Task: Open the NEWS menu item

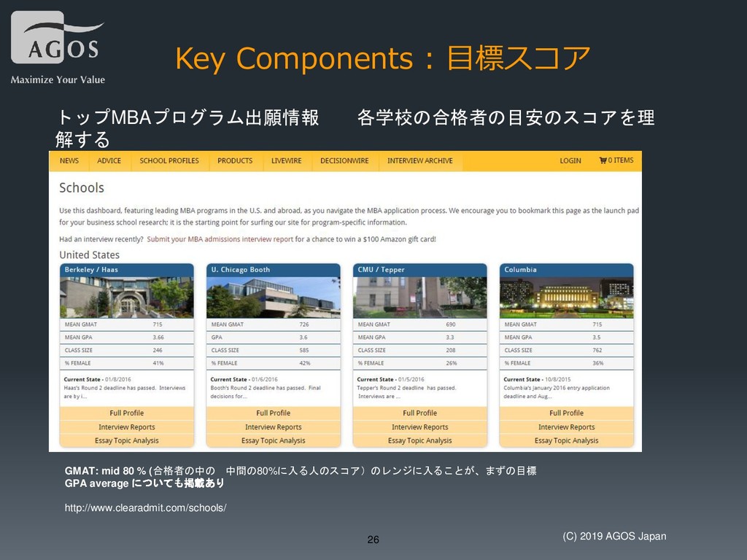Action: [69, 161]
